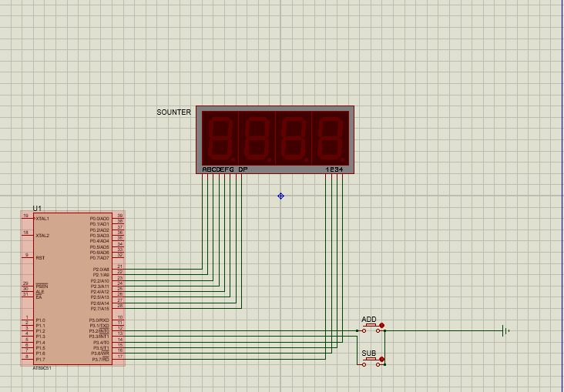Click the P3.0/RXD pin label
Image resolution: width=564 pixels, height=392 pixels.
(x=99, y=320)
